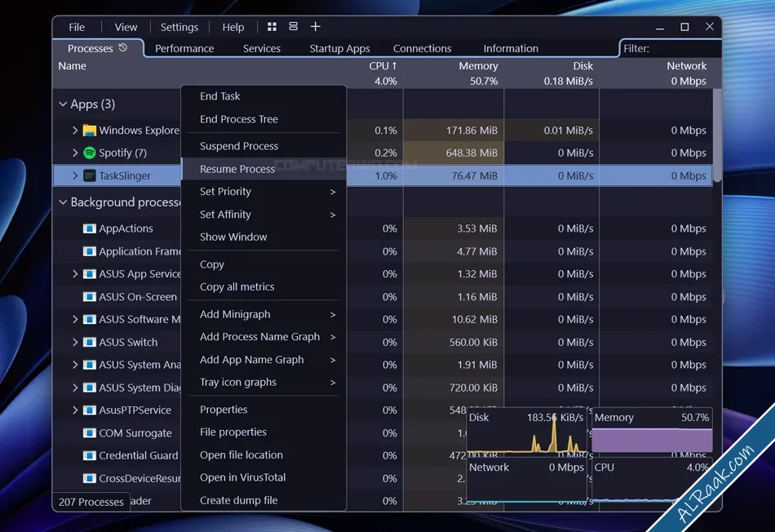Expand the ASUS App Service row
This screenshot has height=532, width=775.
click(75, 274)
